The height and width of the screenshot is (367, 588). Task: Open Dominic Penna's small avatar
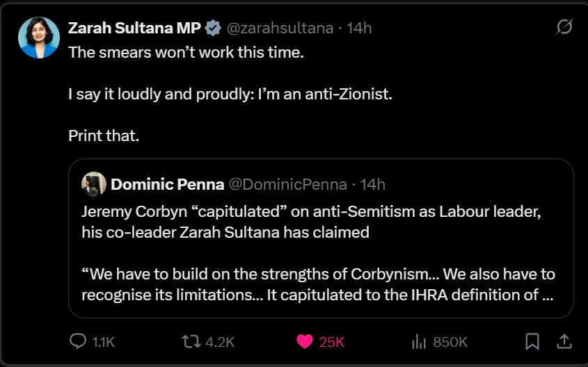pos(94,184)
